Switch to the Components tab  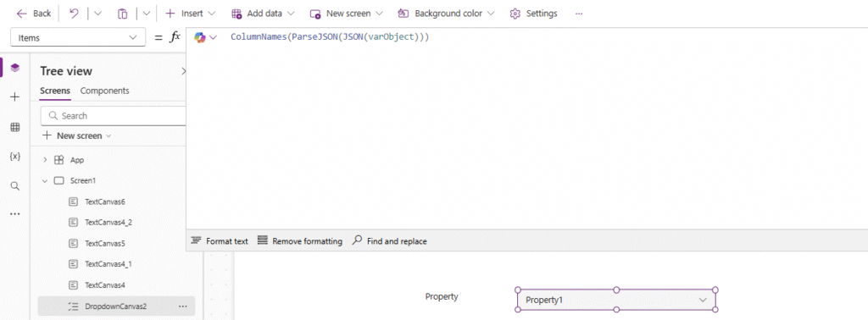click(104, 91)
